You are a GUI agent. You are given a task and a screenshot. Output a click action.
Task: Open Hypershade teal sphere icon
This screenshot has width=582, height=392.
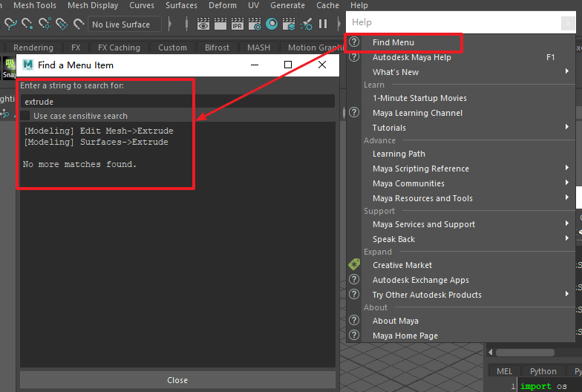[x=272, y=24]
